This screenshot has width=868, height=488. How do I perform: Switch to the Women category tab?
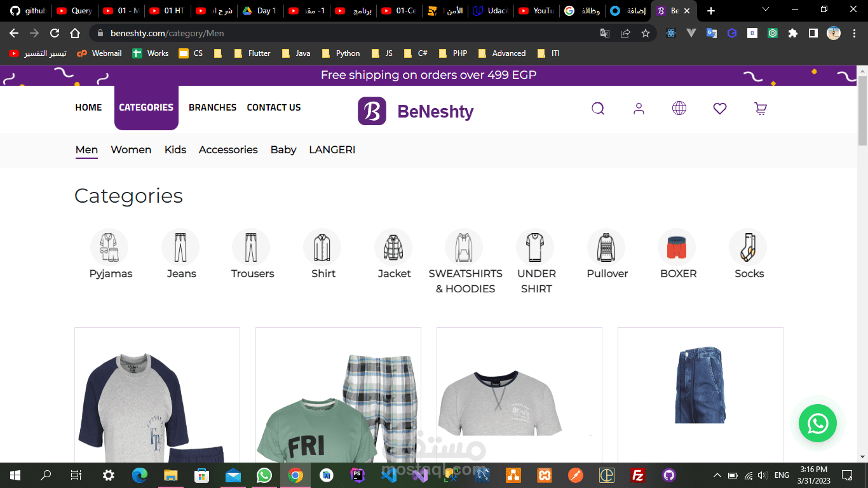point(131,150)
